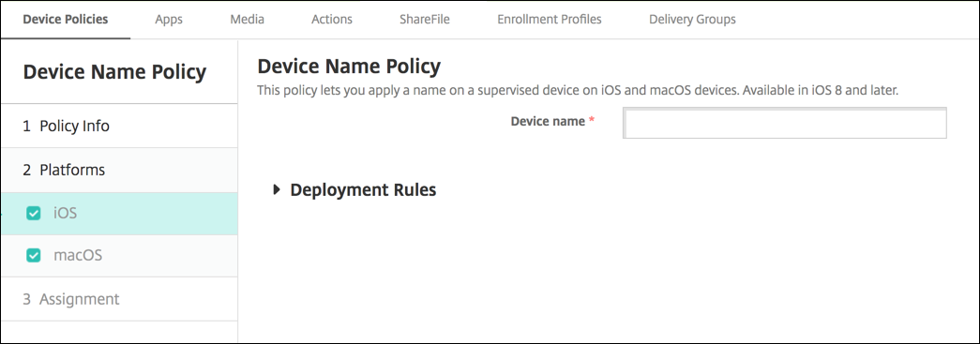Open step 3 Assignment

pyautogui.click(x=119, y=299)
